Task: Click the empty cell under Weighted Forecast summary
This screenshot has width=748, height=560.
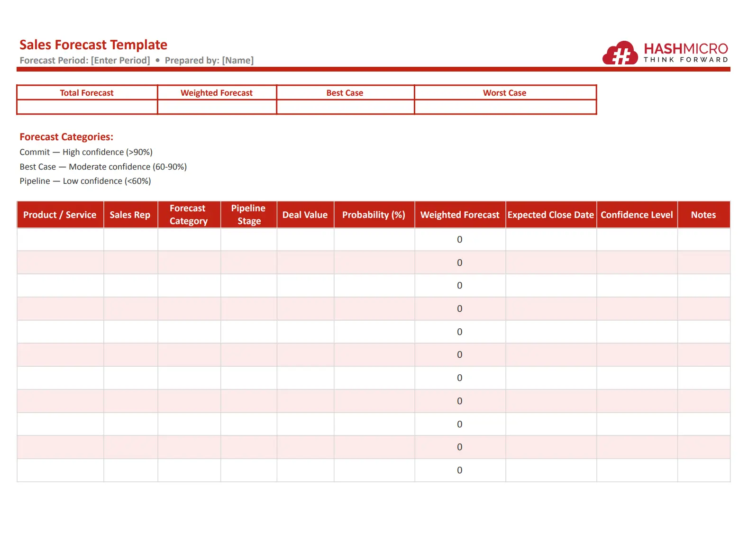Action: (x=217, y=107)
